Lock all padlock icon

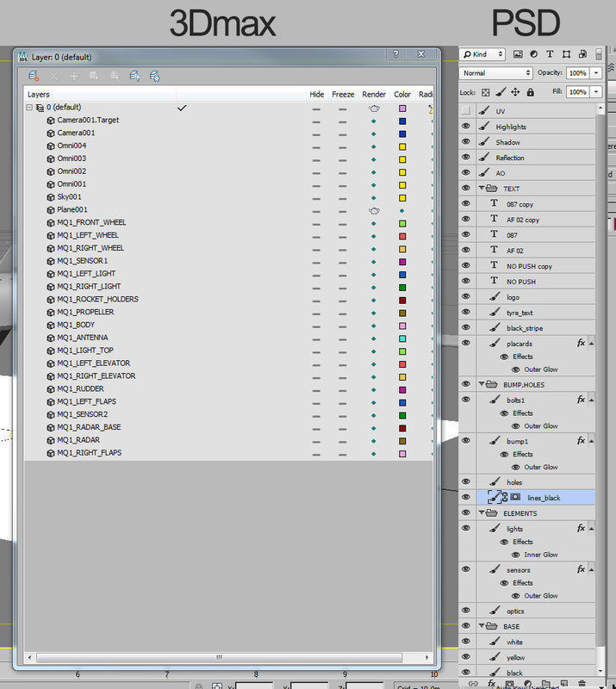pyautogui.click(x=531, y=92)
